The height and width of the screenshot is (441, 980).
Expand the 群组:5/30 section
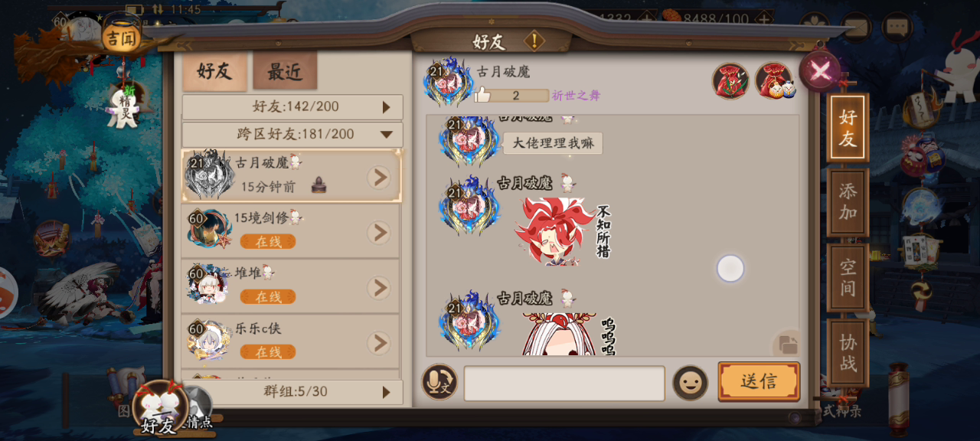[x=292, y=392]
